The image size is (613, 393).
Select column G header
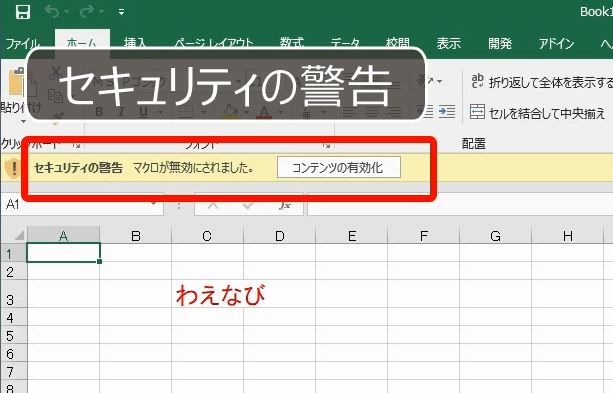495,236
